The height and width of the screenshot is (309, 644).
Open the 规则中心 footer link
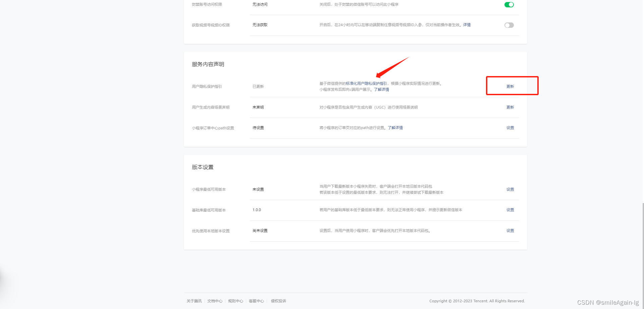pyautogui.click(x=236, y=301)
